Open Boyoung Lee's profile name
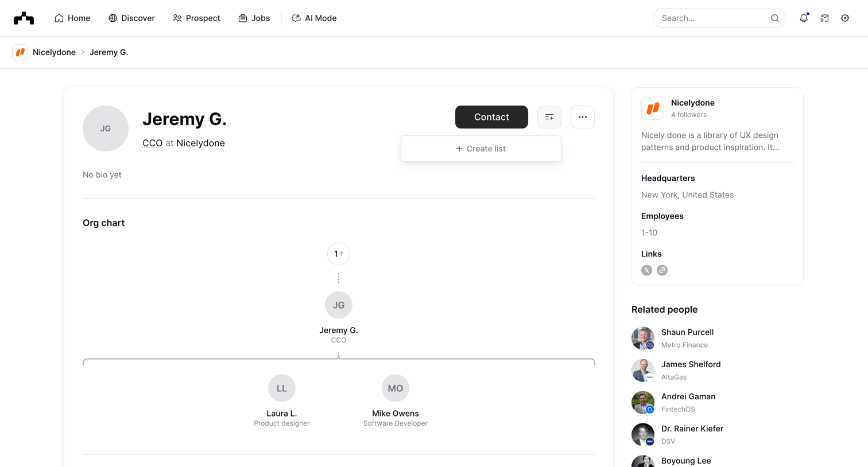This screenshot has height=467, width=868. pyautogui.click(x=686, y=461)
